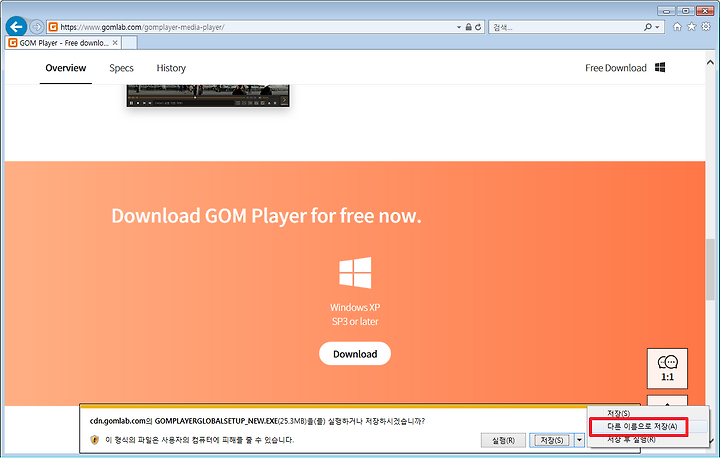This screenshot has width=720, height=458.
Task: Click the GOM Player video screenshot thumbnail
Action: 208,96
